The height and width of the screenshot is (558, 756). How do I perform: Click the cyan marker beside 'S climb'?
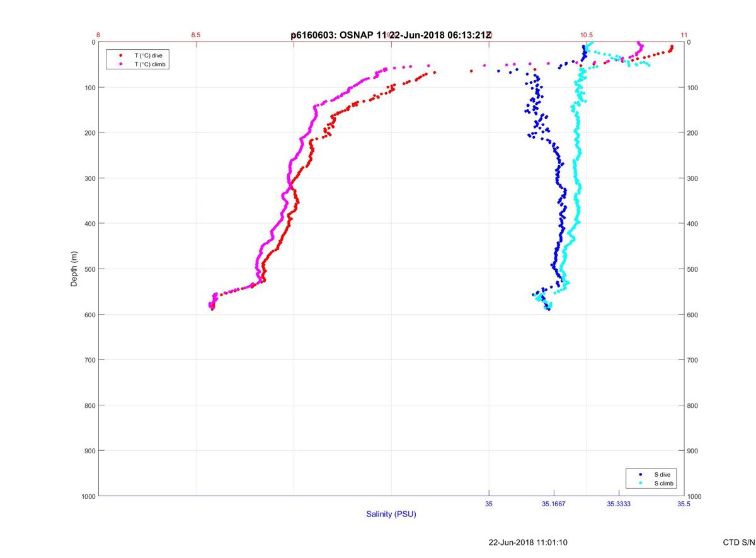pyautogui.click(x=641, y=483)
